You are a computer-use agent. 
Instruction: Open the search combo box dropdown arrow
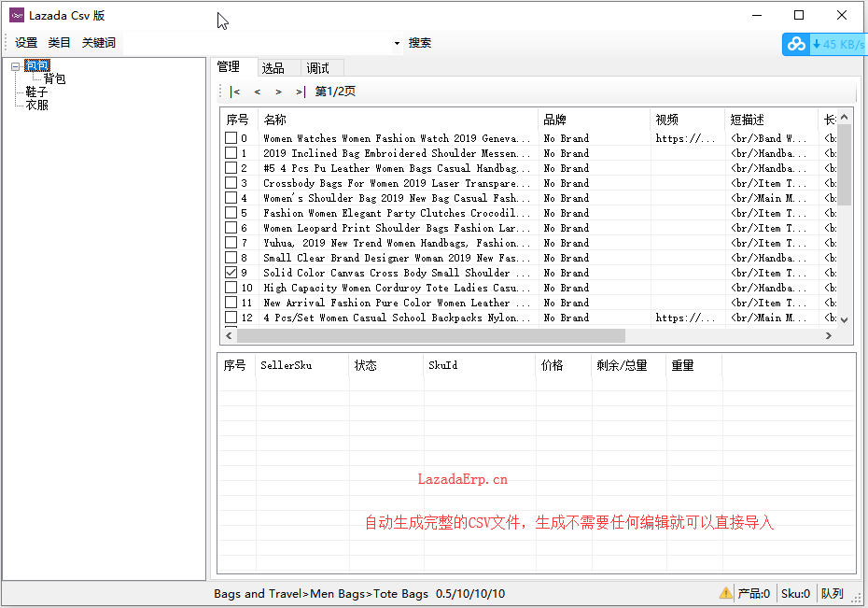tap(397, 43)
